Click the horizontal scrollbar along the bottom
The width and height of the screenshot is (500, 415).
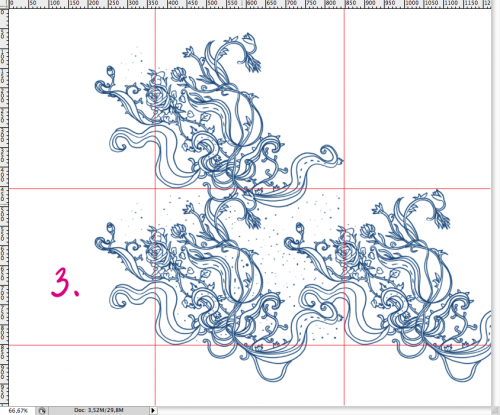click(328, 411)
